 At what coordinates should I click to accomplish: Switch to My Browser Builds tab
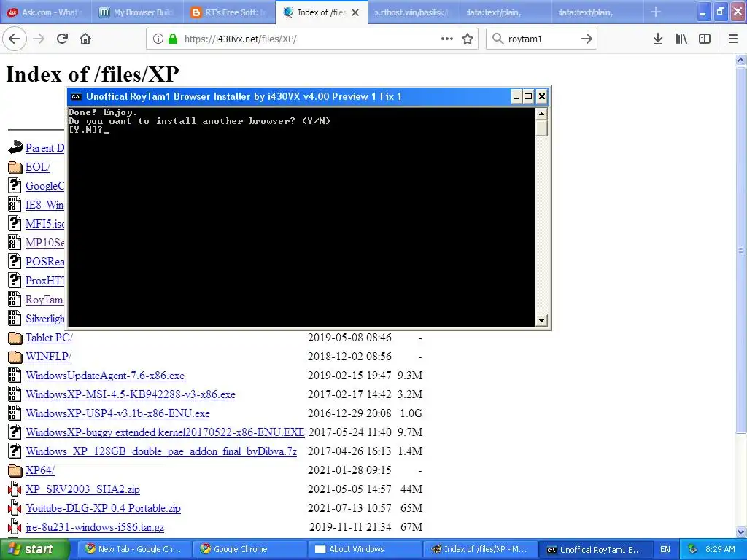click(x=136, y=12)
